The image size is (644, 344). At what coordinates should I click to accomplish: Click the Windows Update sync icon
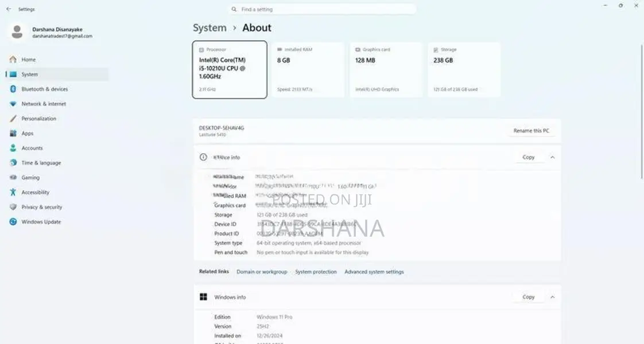coord(13,222)
